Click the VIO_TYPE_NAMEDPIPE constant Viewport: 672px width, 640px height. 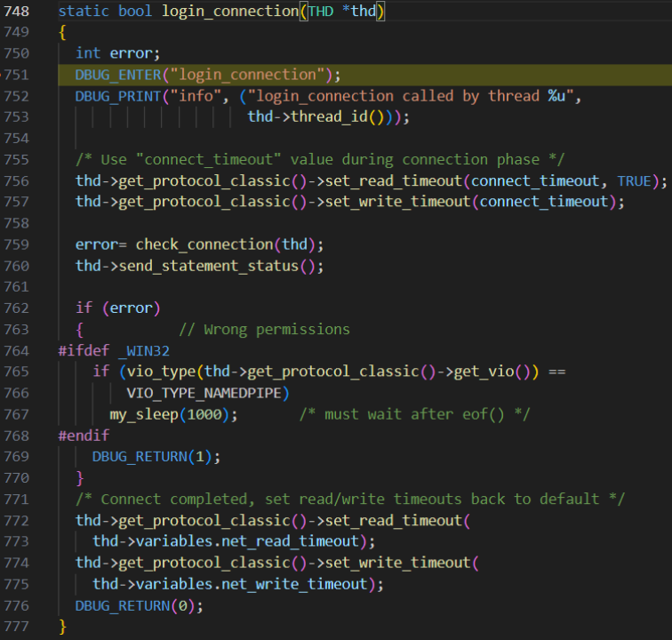point(204,393)
